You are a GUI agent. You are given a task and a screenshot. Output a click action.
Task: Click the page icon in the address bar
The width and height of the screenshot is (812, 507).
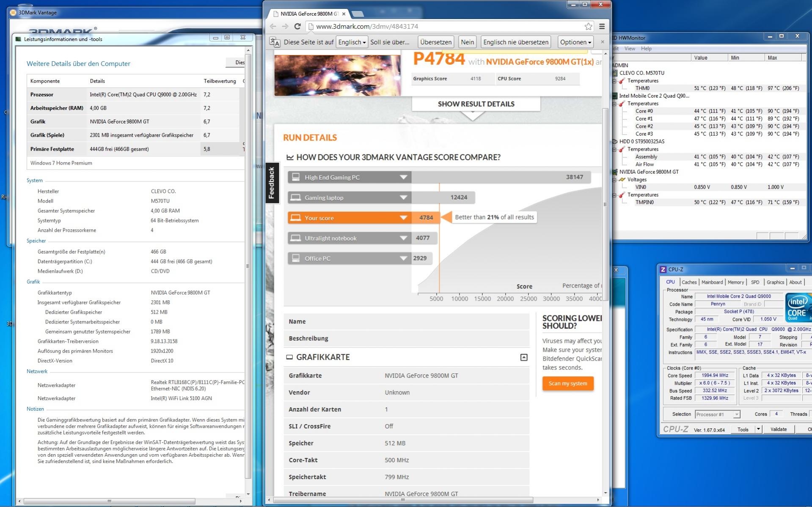coord(311,27)
